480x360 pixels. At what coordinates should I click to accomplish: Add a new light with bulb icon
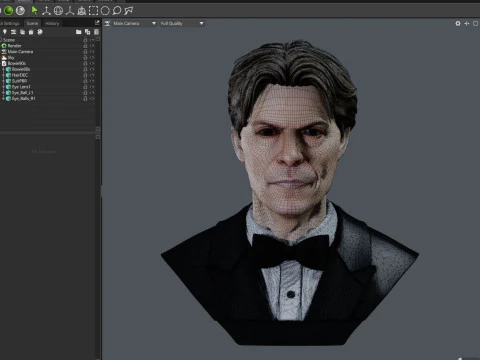5,32
